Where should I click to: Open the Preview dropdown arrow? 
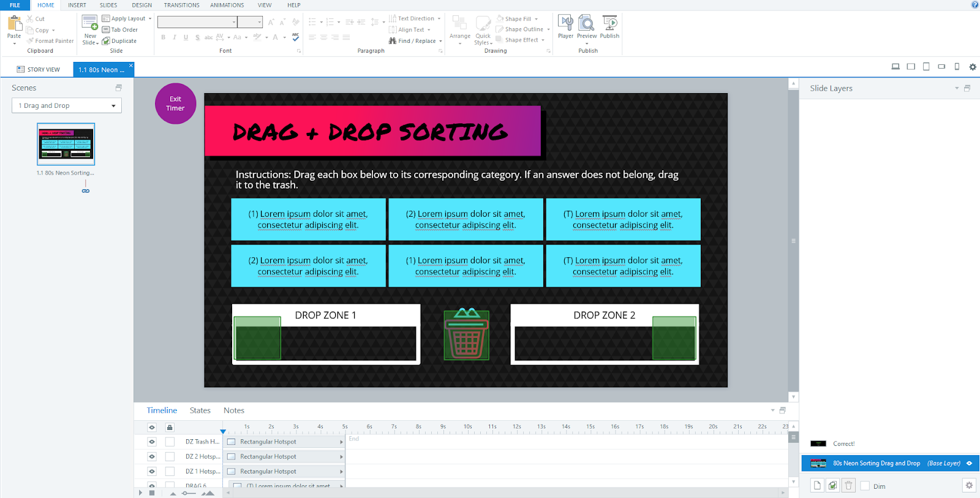(x=587, y=43)
